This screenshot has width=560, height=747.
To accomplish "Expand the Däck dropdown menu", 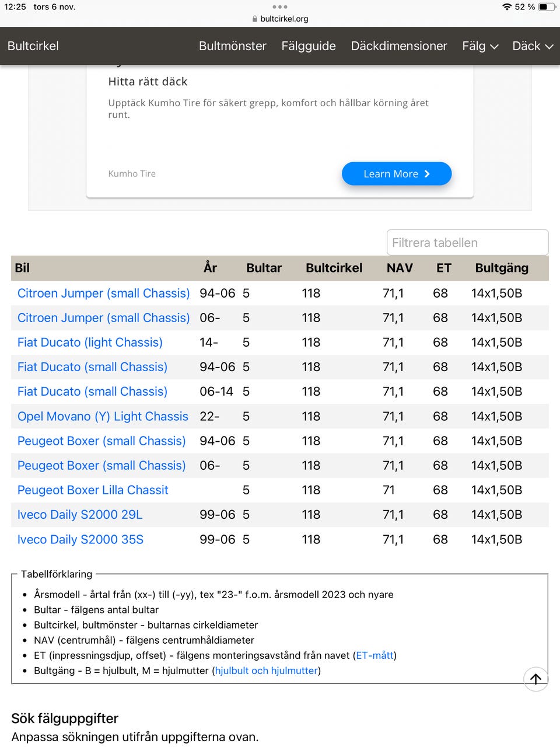I will click(532, 46).
